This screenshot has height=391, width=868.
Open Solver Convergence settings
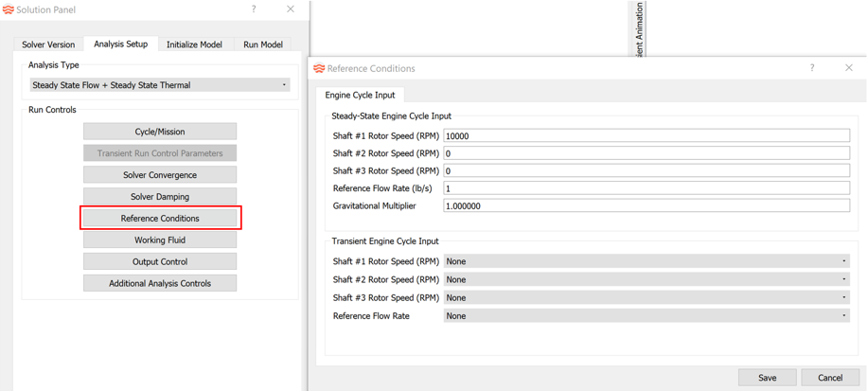tap(160, 175)
